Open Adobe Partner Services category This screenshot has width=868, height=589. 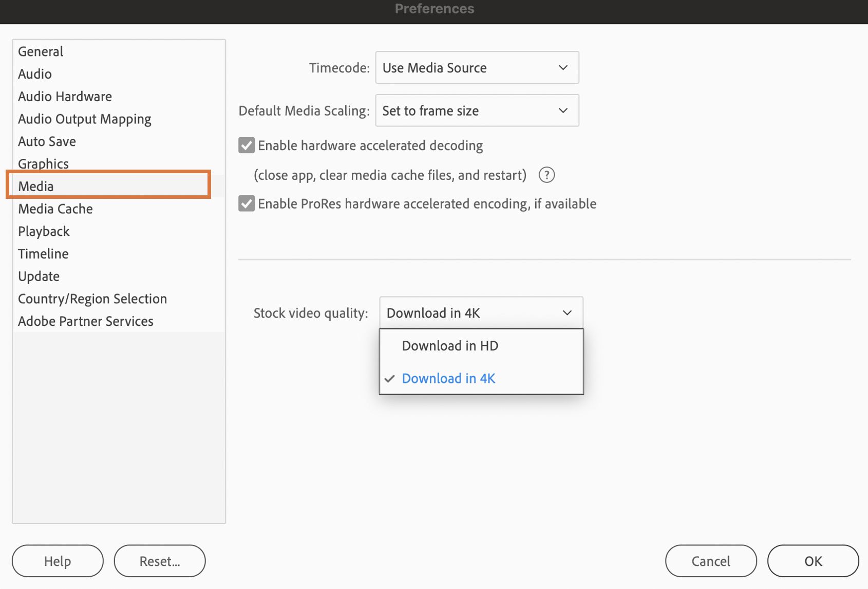pos(86,321)
